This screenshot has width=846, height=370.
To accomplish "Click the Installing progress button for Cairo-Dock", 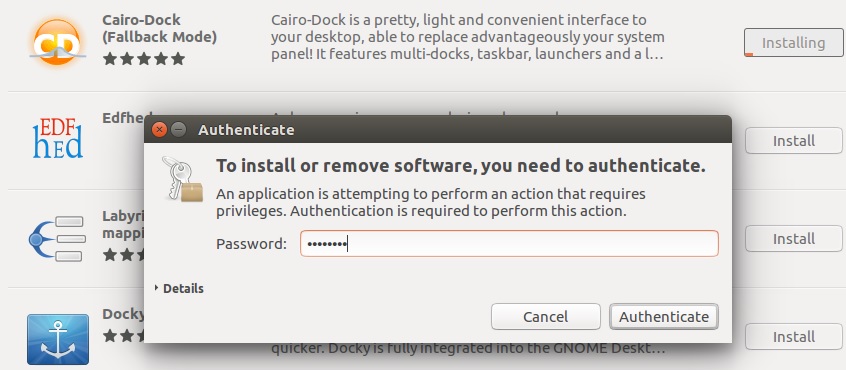I will pos(793,43).
